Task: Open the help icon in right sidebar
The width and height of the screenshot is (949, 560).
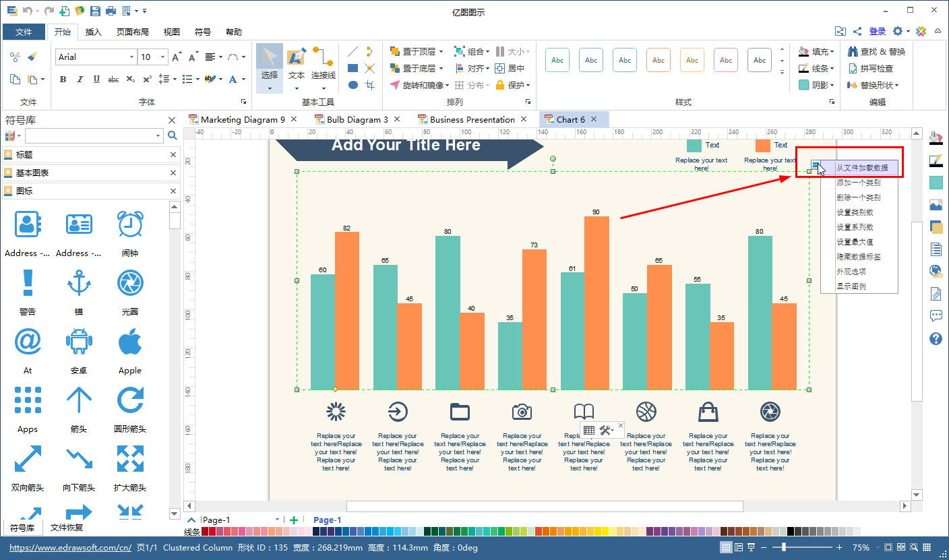Action: pyautogui.click(x=936, y=338)
